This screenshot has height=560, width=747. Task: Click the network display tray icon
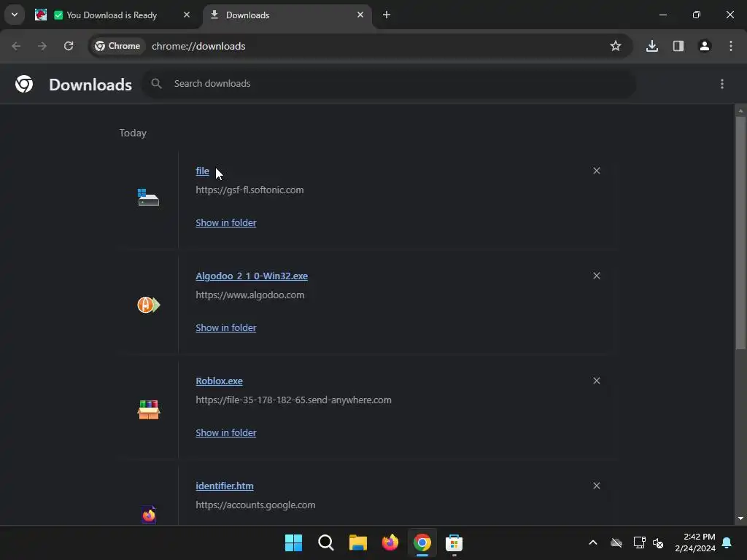639,542
